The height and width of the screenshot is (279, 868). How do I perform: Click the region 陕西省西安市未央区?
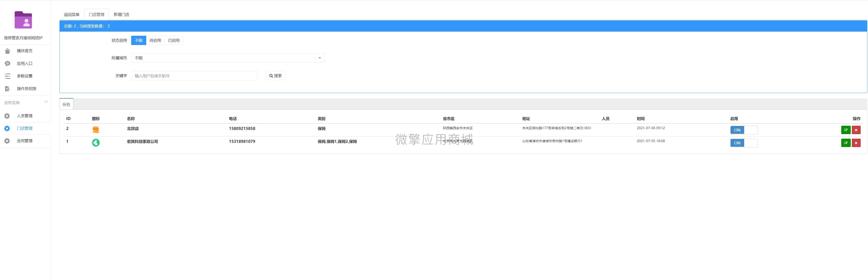click(x=458, y=128)
